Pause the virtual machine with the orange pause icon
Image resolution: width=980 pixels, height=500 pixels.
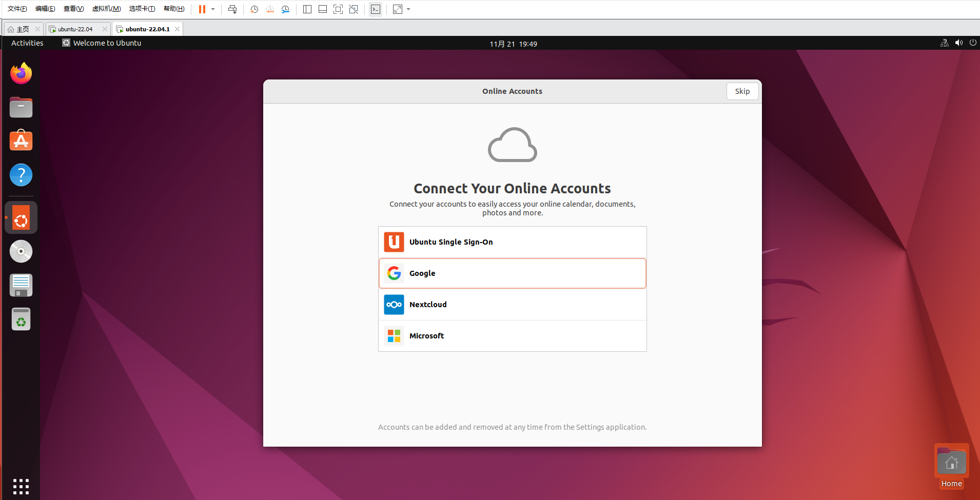click(202, 9)
